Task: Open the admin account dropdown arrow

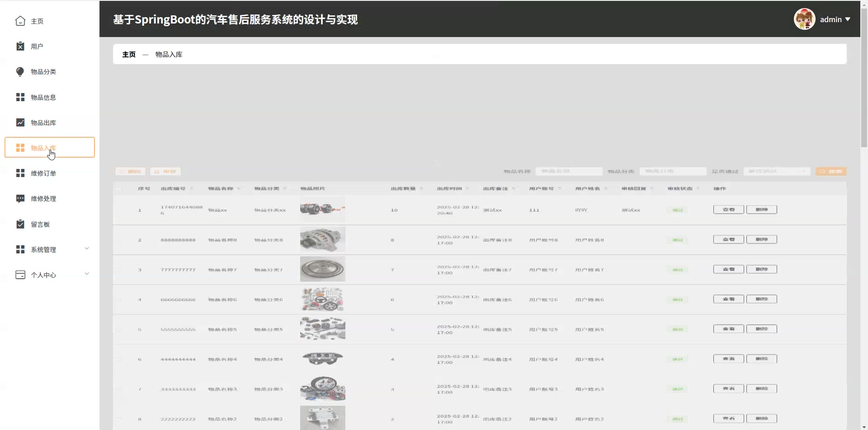Action: pyautogui.click(x=848, y=19)
